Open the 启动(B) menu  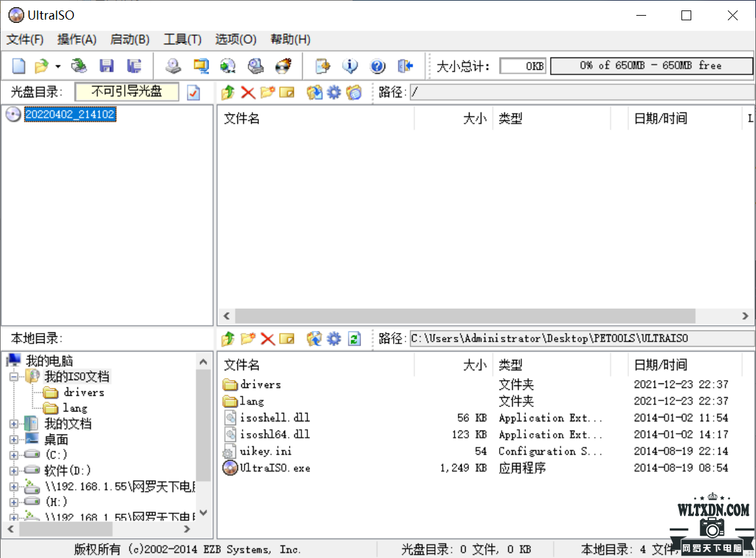[x=129, y=39]
